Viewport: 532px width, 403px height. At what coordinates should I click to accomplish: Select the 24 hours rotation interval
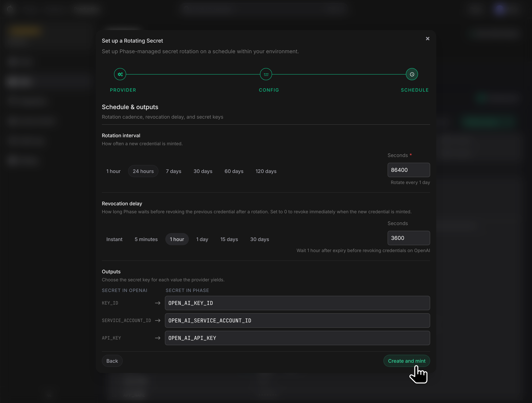pos(143,171)
